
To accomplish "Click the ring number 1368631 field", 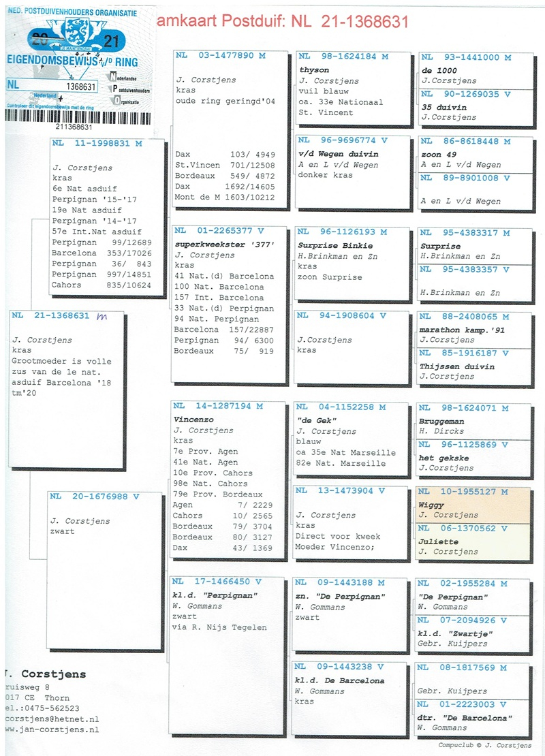I will pyautogui.click(x=82, y=86).
